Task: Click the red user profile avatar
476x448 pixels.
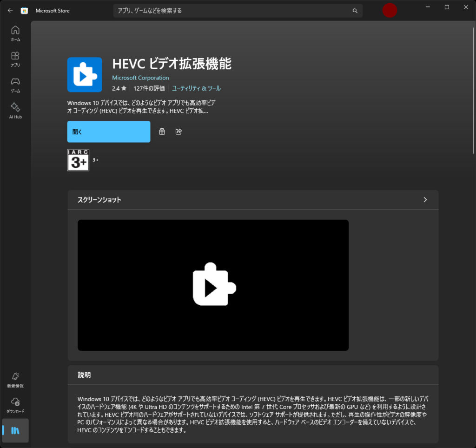Action: click(x=390, y=11)
